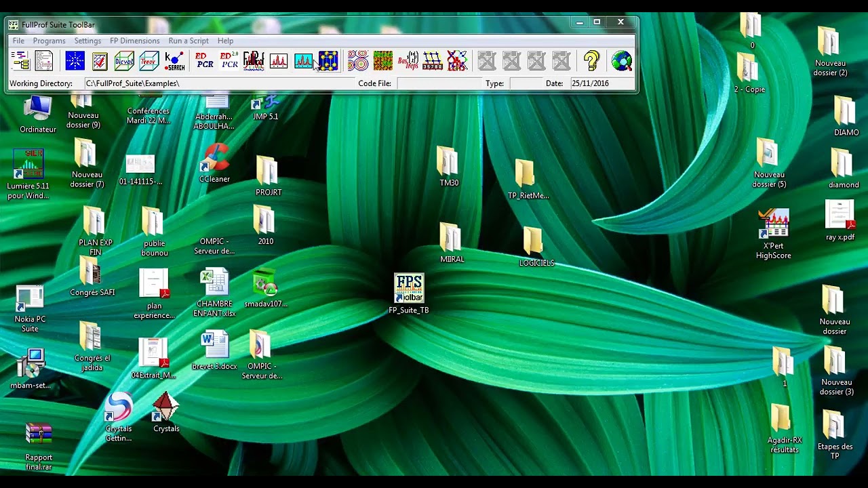
Task: Click the grid with number counter icon
Action: pos(433,61)
